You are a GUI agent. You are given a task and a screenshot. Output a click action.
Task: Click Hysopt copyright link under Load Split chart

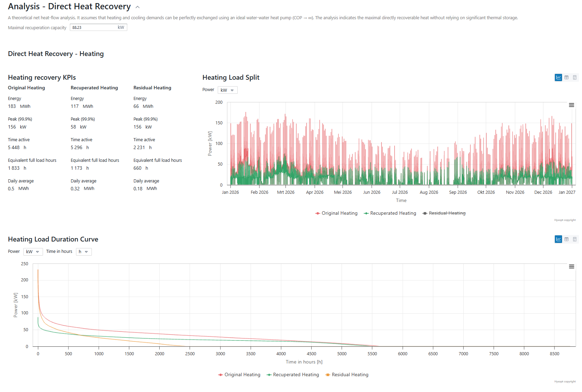point(564,220)
